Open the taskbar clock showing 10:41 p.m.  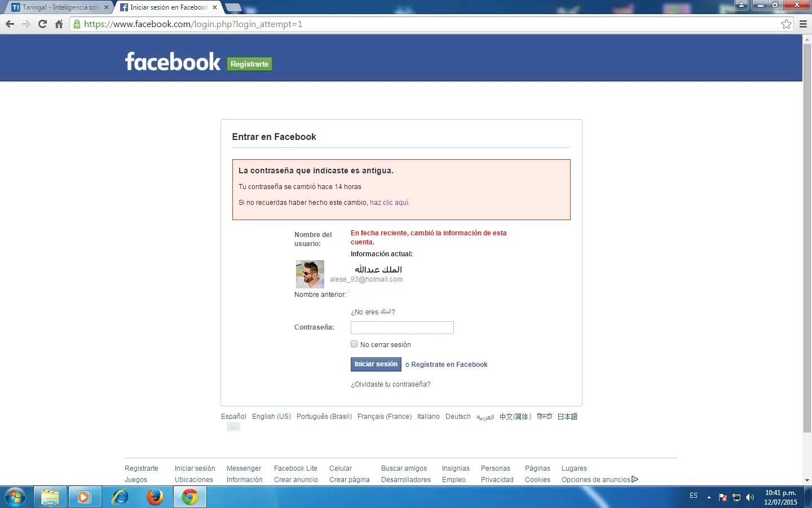(781, 497)
